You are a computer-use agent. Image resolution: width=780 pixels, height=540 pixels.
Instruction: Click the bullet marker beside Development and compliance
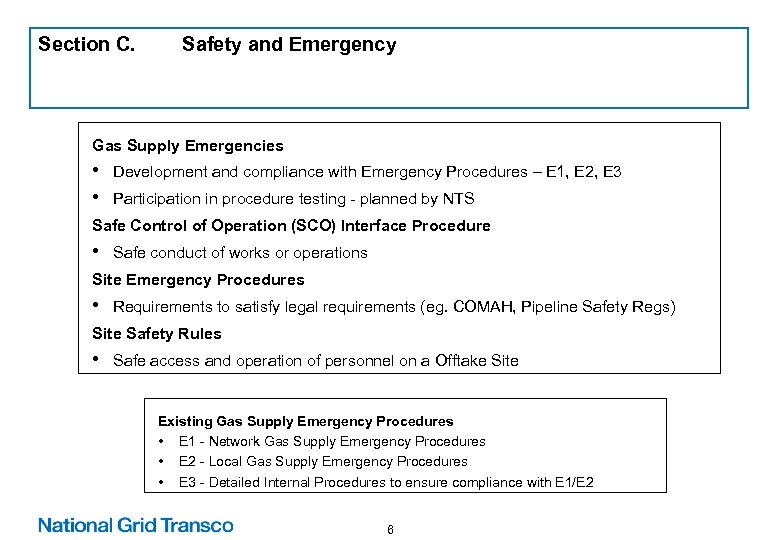tap(97, 171)
